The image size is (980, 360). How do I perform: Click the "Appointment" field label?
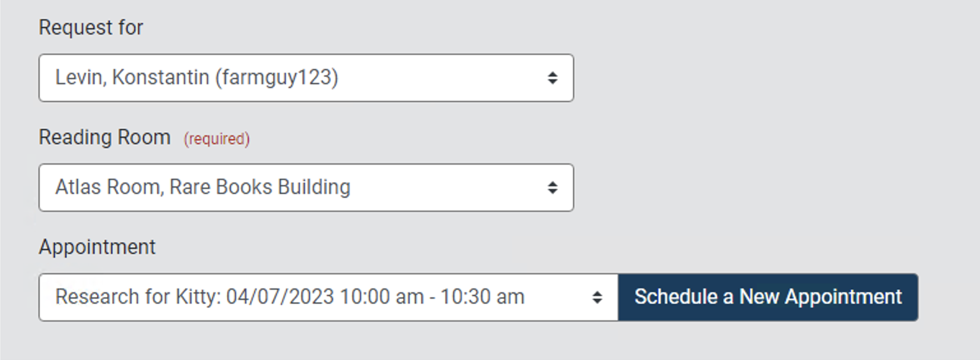(97, 247)
